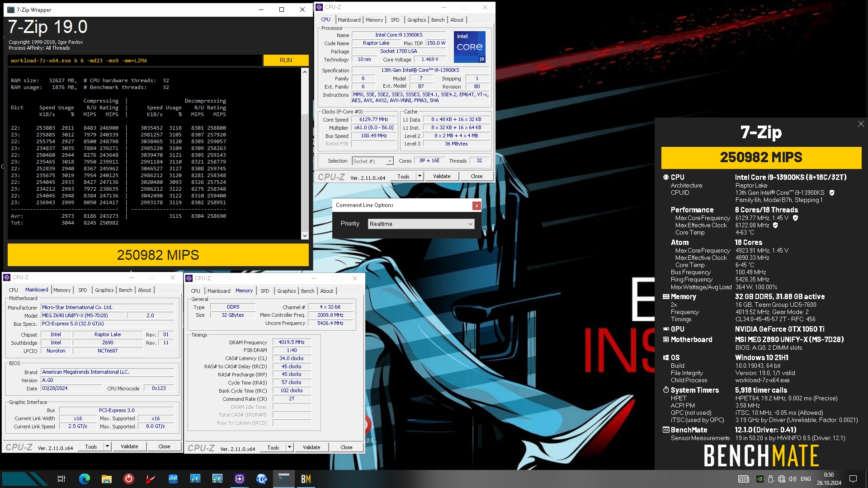
Task: Select CPU tab in Memory CPU-Z window
Action: coord(195,291)
